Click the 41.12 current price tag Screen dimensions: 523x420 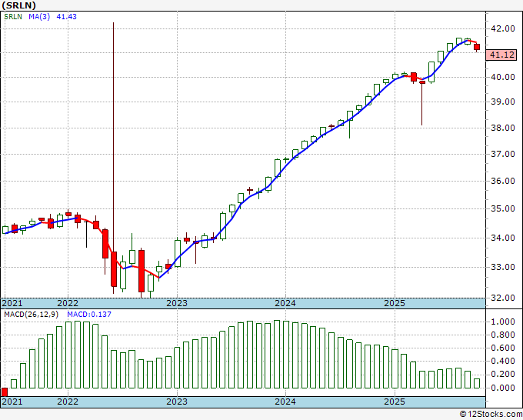coord(501,55)
